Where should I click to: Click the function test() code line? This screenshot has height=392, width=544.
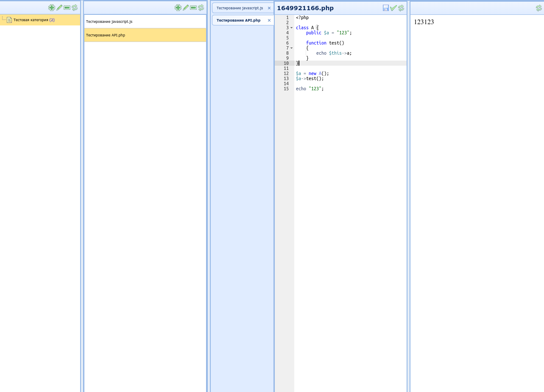[x=325, y=43]
